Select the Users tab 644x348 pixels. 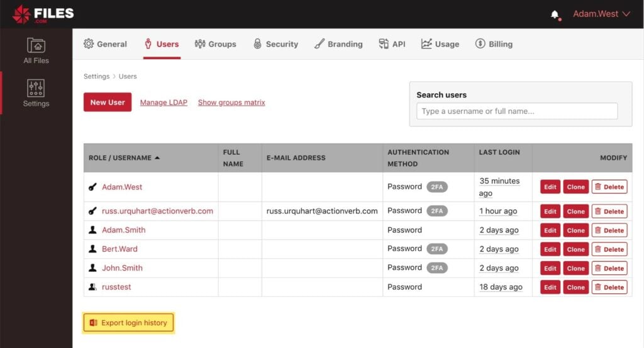(162, 44)
